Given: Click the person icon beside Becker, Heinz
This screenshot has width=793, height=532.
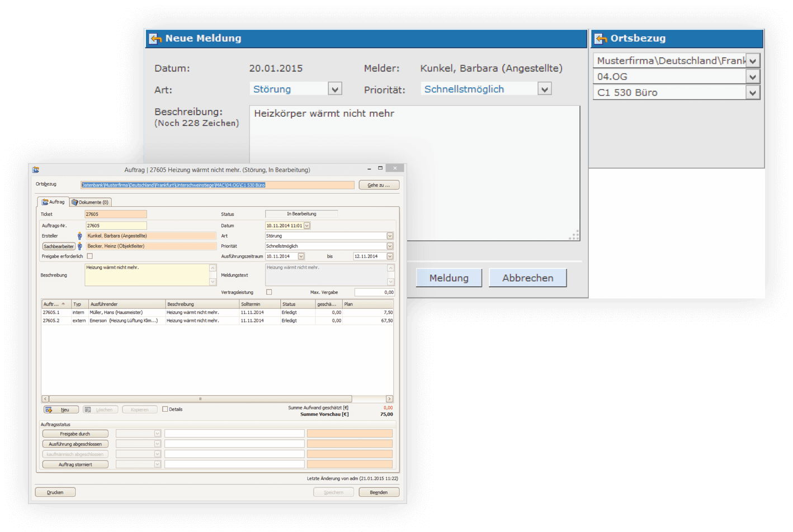Looking at the screenshot, I should pos(79,246).
